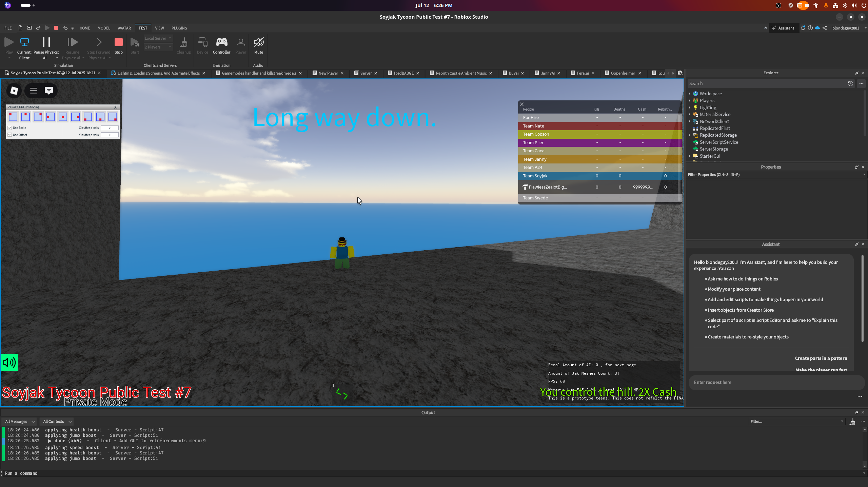Open Explorer search history icon
868x487 pixels.
coord(850,83)
